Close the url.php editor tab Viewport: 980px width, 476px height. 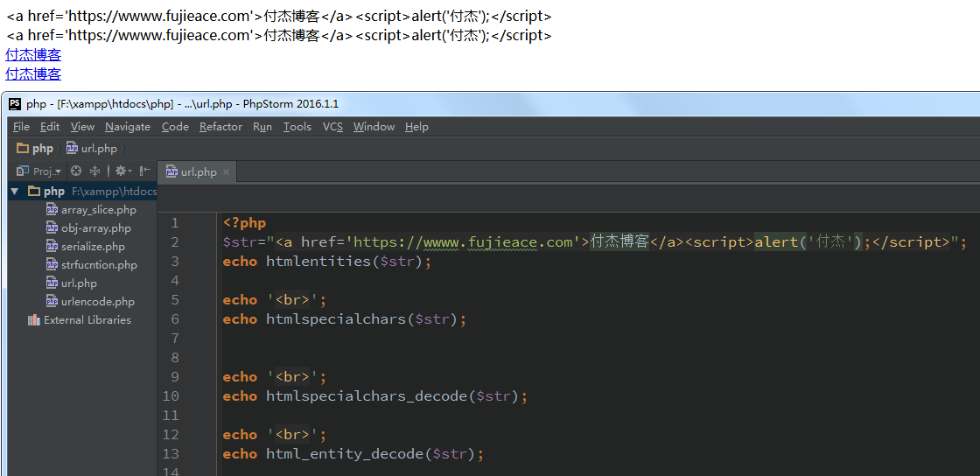[x=227, y=171]
